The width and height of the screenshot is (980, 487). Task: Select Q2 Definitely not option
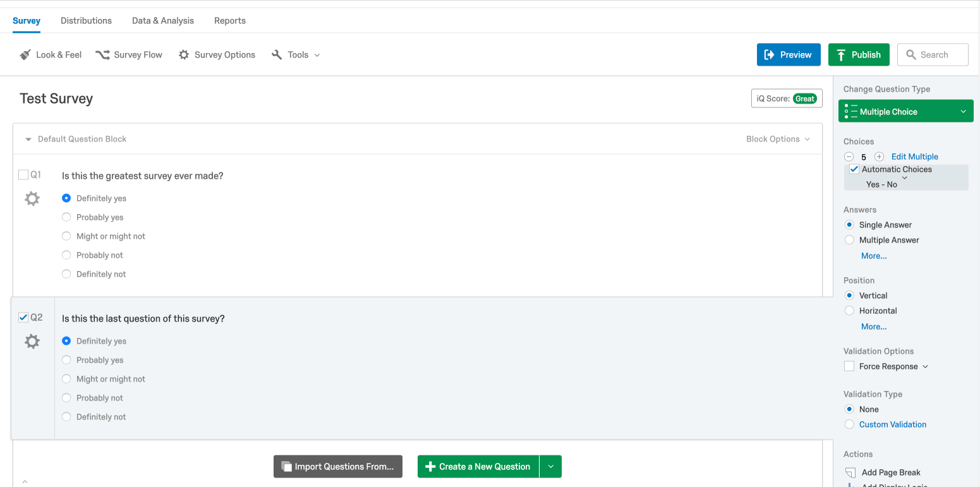(66, 417)
